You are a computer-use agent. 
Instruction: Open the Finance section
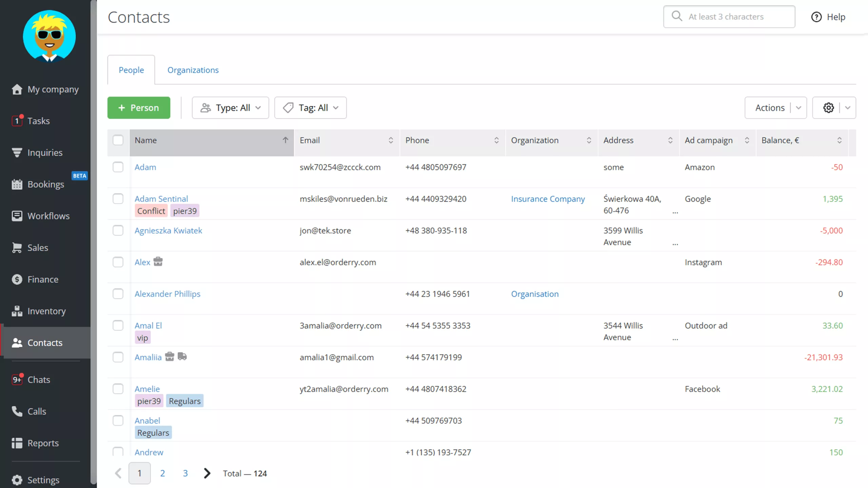click(x=43, y=279)
